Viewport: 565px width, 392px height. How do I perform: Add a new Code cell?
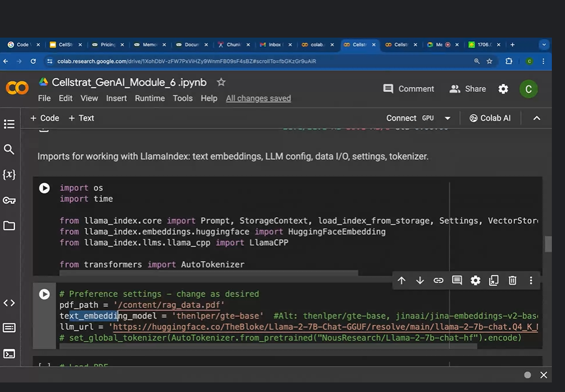click(x=45, y=118)
